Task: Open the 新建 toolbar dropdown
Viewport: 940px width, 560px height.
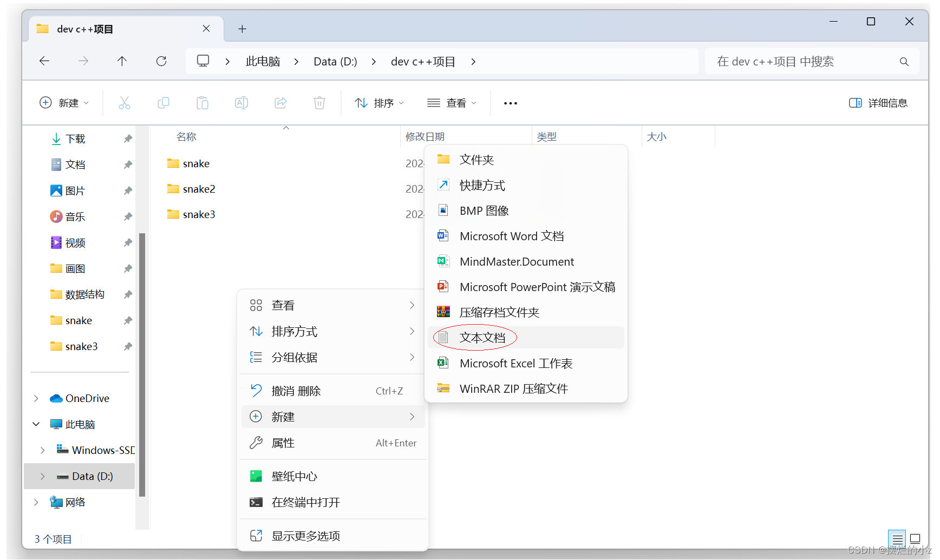Action: point(64,103)
